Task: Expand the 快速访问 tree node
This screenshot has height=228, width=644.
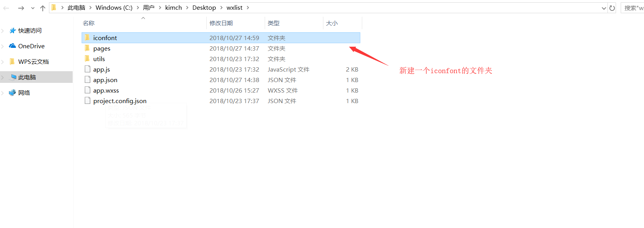Action: coord(3,31)
